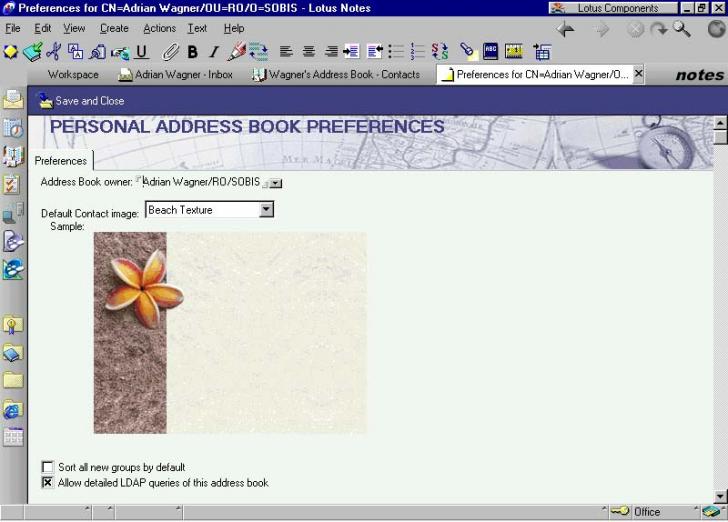Click the Italic formatting toolbar icon
Screen dimensions: 728x522
tap(213, 51)
